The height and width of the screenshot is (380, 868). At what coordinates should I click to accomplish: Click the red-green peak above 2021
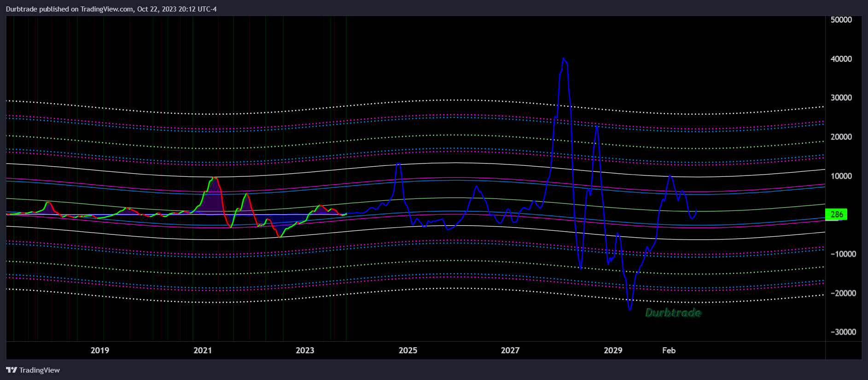[213, 178]
